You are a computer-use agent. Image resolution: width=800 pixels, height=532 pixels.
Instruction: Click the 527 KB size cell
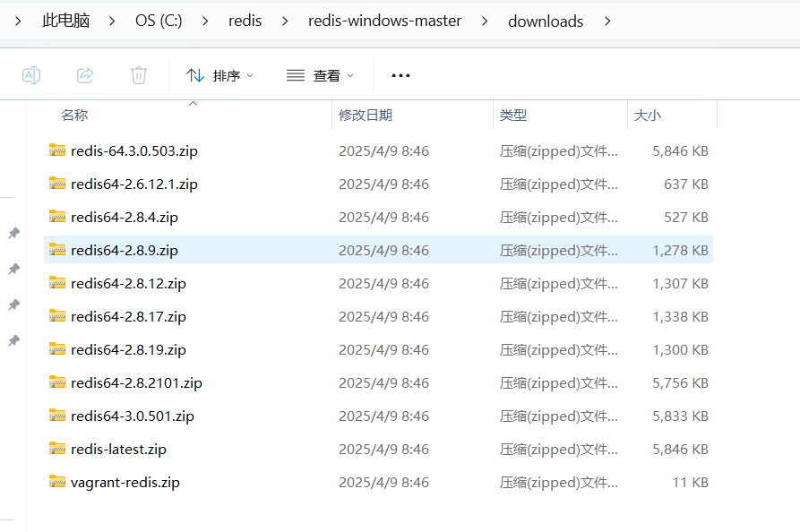686,218
